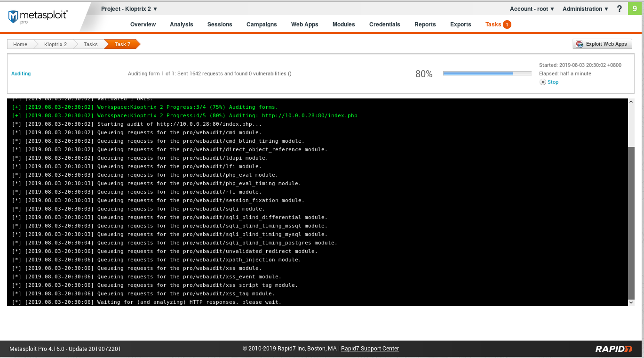Open the Exports tab

(x=461, y=24)
